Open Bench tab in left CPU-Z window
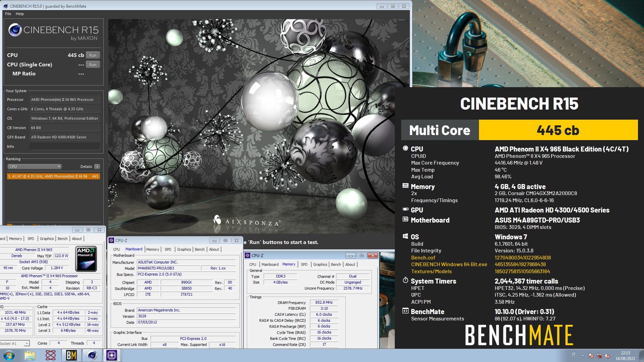The height and width of the screenshot is (362, 644). [x=63, y=239]
